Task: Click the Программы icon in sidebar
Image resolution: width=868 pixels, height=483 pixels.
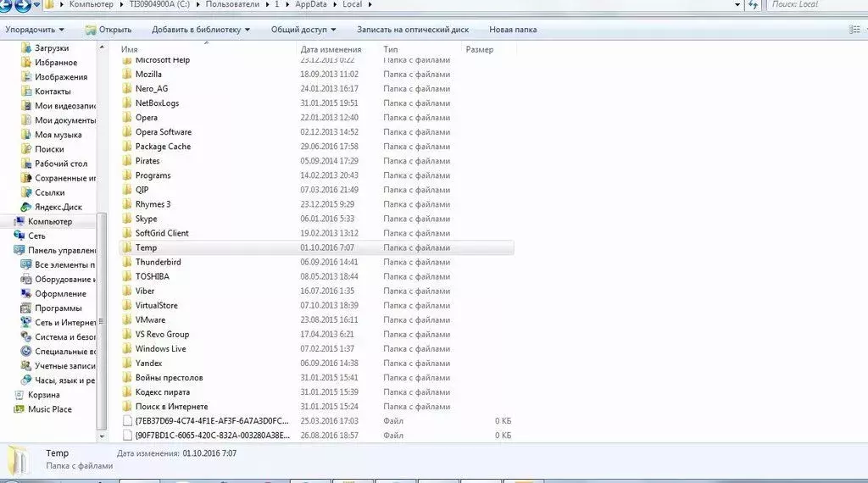Action: [26, 308]
